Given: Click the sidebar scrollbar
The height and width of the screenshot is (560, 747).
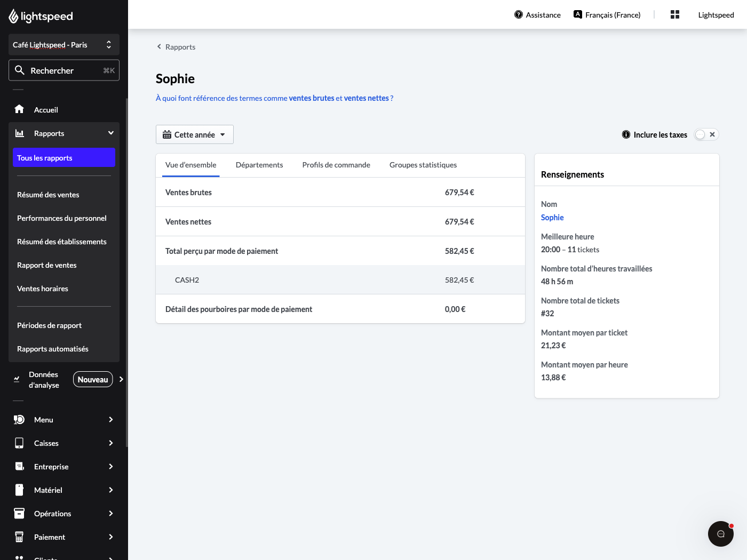Looking at the screenshot, I should tap(126, 272).
